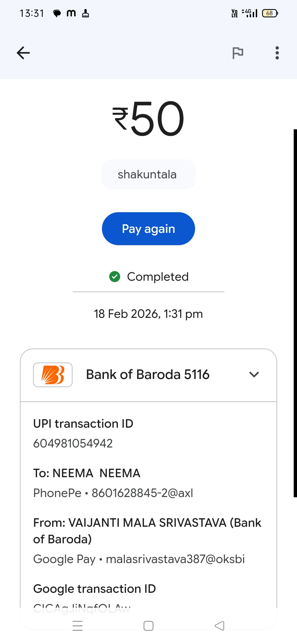Screen dimensions: 297x644
Task: Tap the Android home square button
Action: (x=148, y=626)
